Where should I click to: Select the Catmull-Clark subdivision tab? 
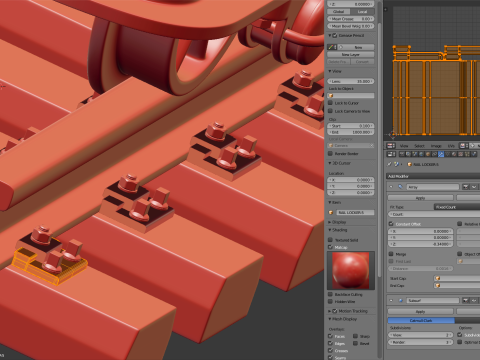pyautogui.click(x=421, y=320)
